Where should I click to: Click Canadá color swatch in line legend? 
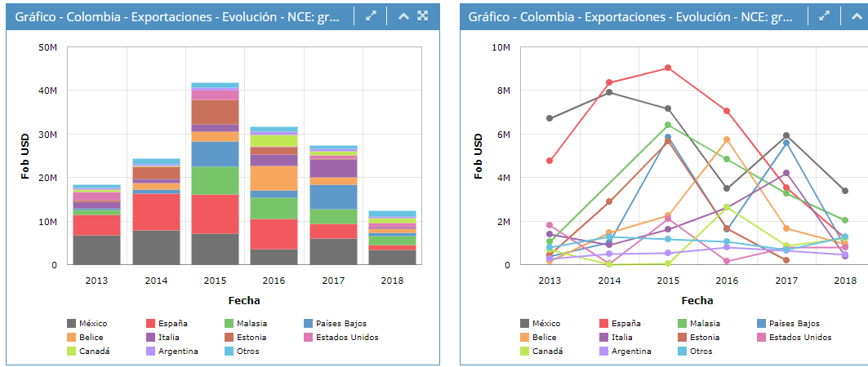click(x=525, y=351)
